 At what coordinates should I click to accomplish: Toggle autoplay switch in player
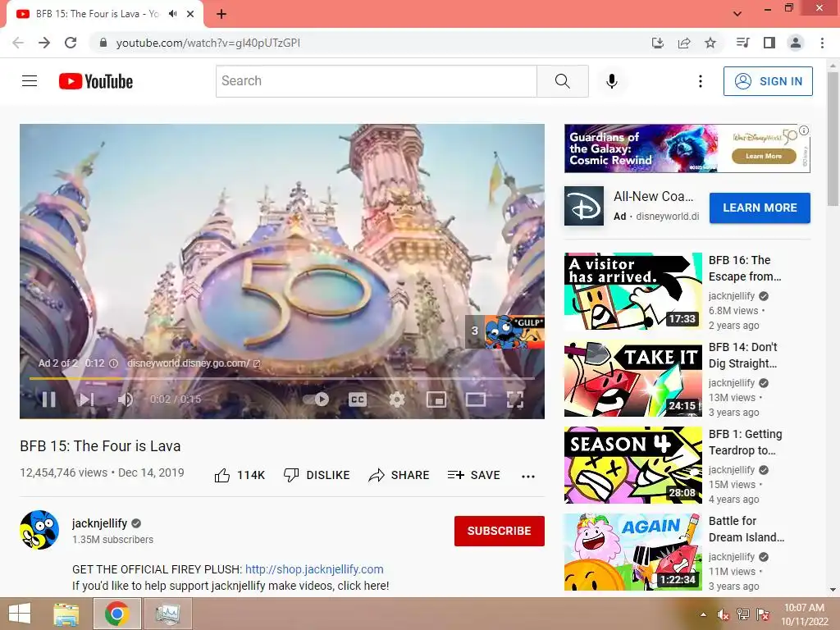click(316, 399)
